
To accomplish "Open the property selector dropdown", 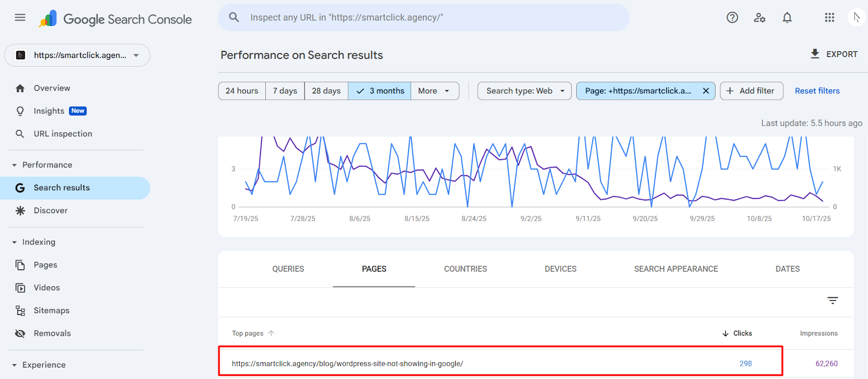I will point(77,55).
